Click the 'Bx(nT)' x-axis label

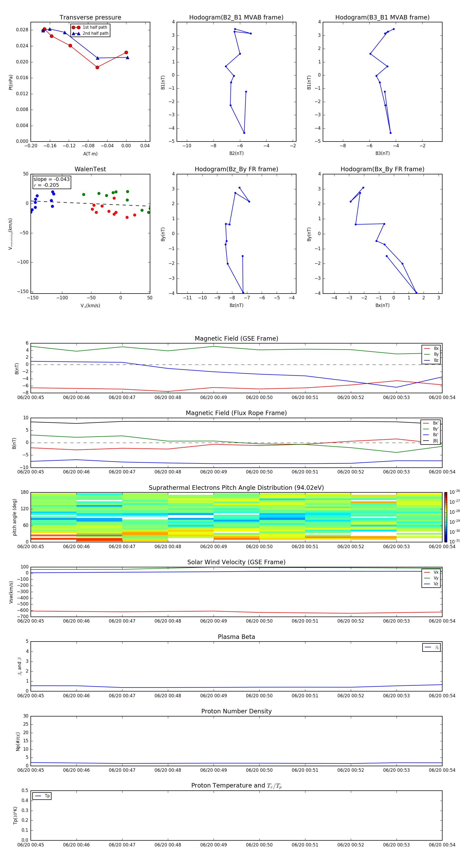coord(382,306)
